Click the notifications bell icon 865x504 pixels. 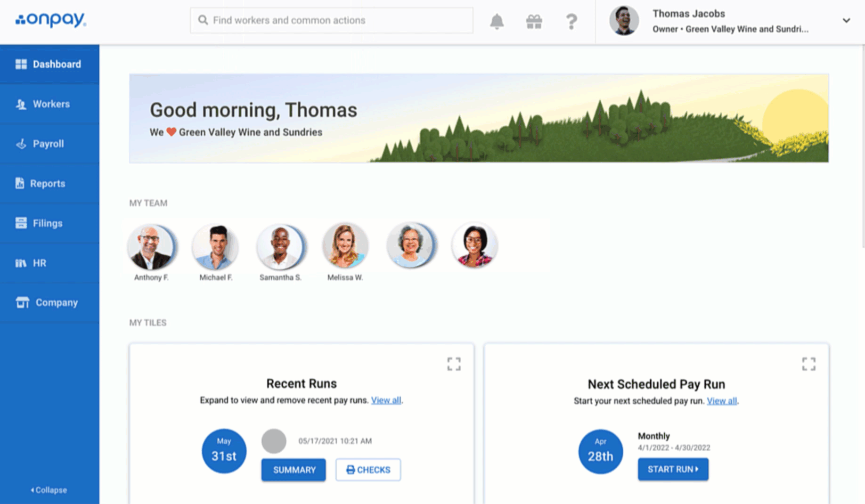497,21
